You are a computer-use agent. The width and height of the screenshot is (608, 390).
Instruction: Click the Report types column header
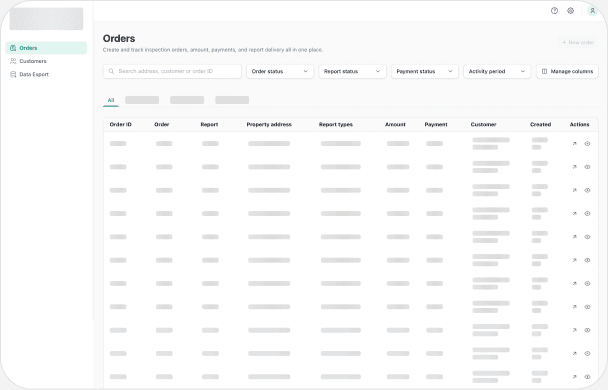(336, 124)
